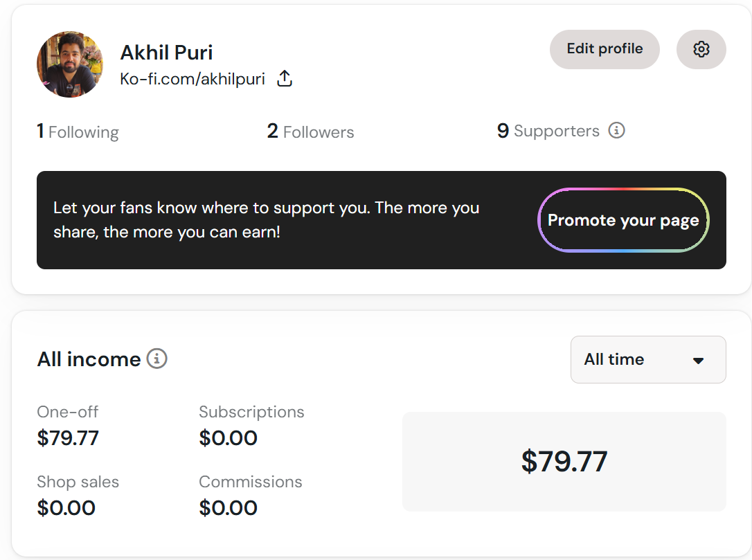Click the total income $79.77 box

564,462
